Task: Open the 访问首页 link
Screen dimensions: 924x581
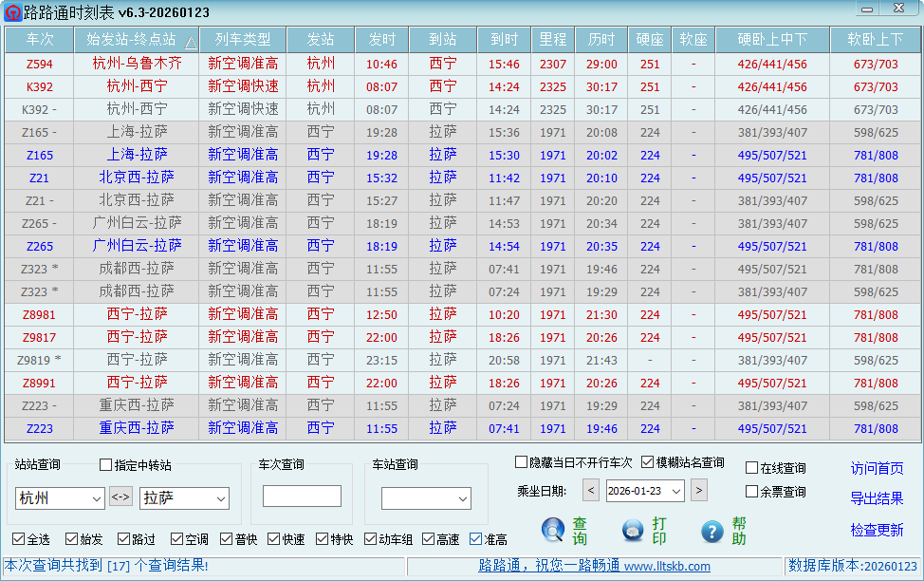Action: tap(877, 468)
